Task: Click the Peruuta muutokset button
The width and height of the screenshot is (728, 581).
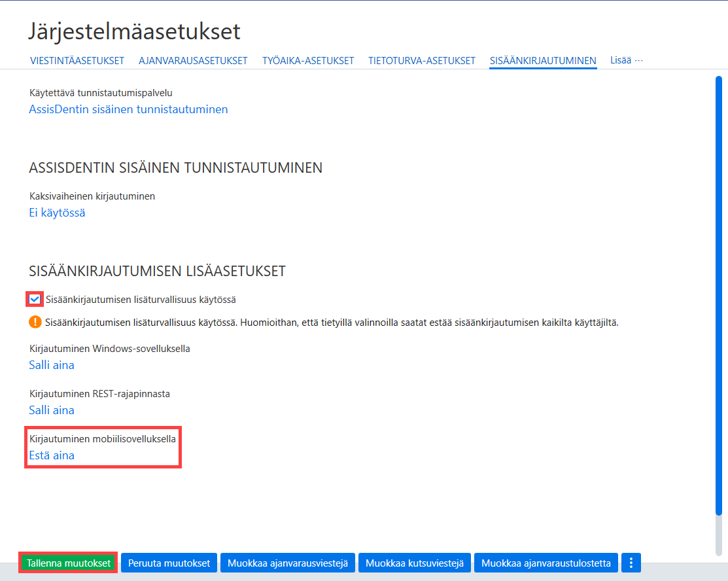Action: (169, 563)
